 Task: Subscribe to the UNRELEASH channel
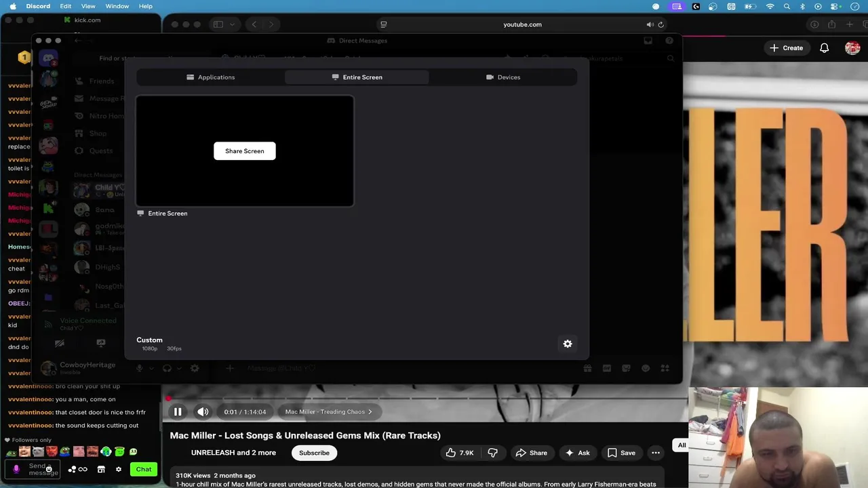point(314,453)
